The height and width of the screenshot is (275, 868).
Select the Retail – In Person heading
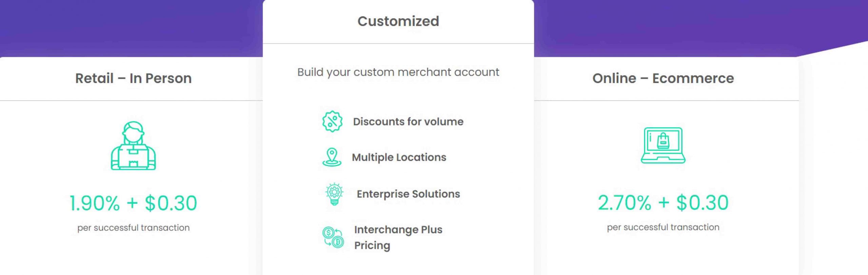coord(133,78)
